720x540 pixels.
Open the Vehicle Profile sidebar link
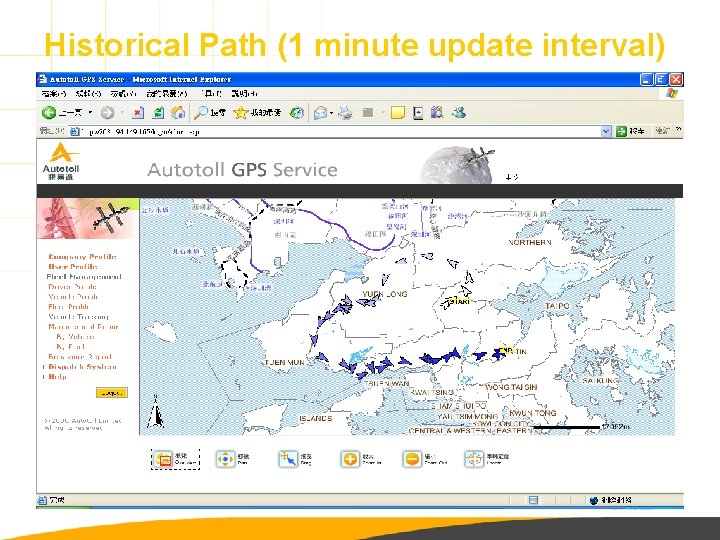[73, 297]
